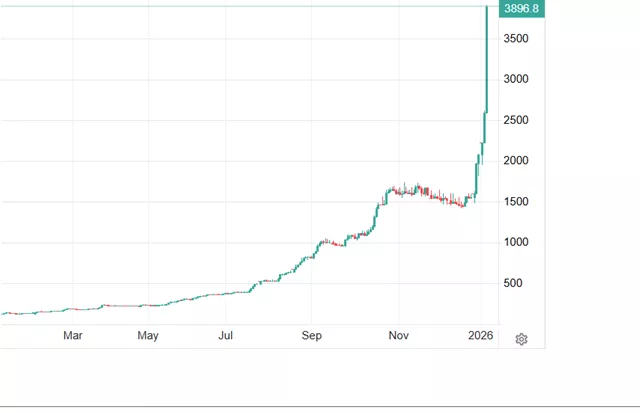Image resolution: width=640 pixels, height=413 pixels.
Task: Click the 3000 price axis label
Action: [x=518, y=79]
